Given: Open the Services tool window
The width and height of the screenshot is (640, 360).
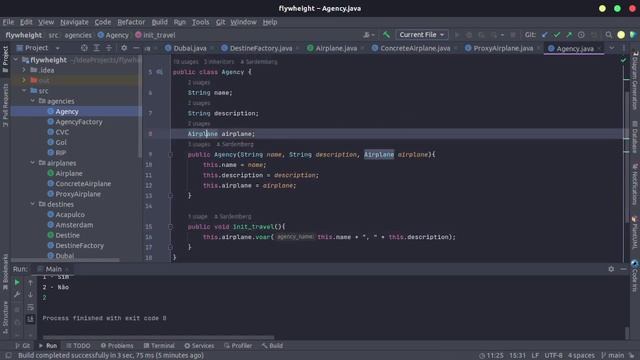Looking at the screenshot, I should (199, 346).
